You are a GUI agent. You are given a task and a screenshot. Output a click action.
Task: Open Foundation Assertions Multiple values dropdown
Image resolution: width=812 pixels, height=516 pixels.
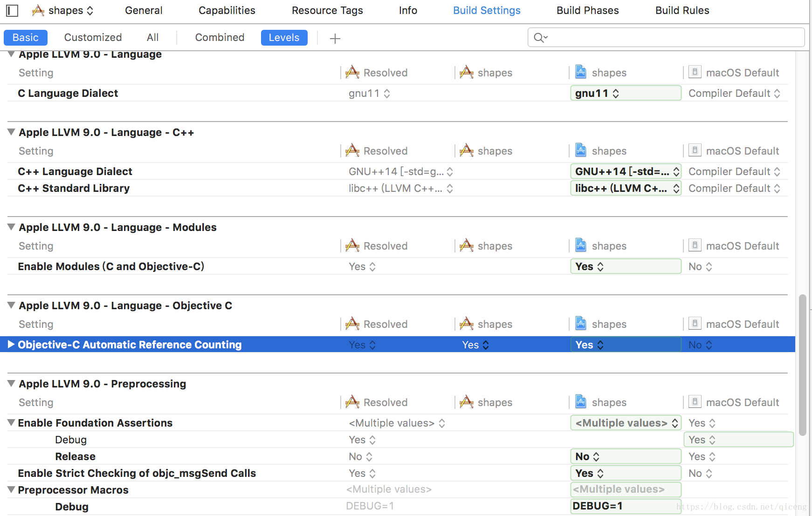[x=626, y=423]
